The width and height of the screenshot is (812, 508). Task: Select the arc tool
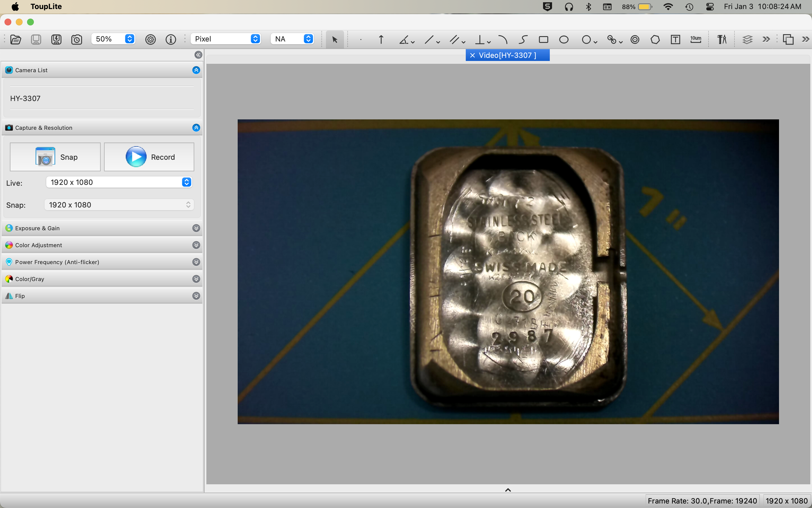[503, 39]
